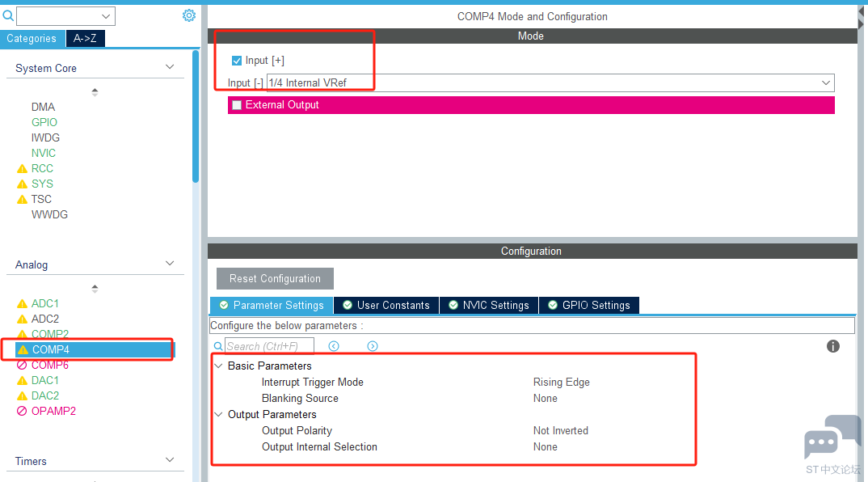
Task: Open the Parameter Settings tab
Action: [272, 305]
